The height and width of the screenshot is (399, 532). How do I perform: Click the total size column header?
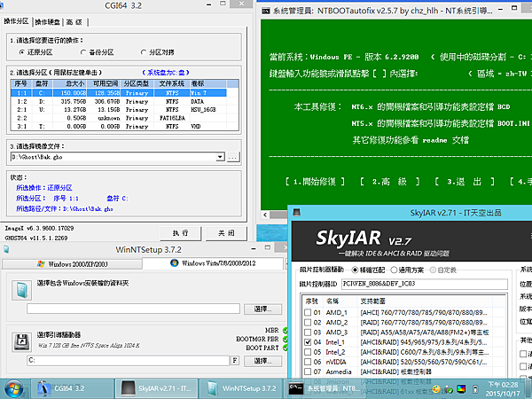(70, 83)
